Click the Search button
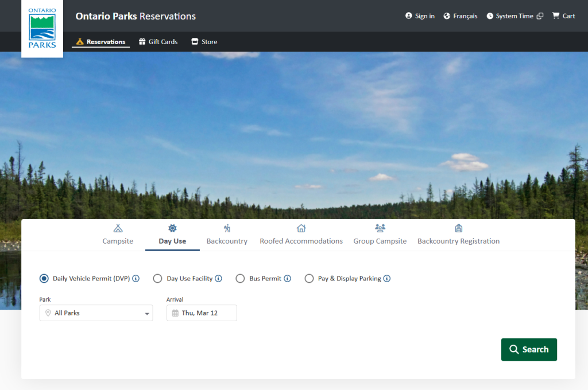This screenshot has height=390, width=588. coord(529,349)
